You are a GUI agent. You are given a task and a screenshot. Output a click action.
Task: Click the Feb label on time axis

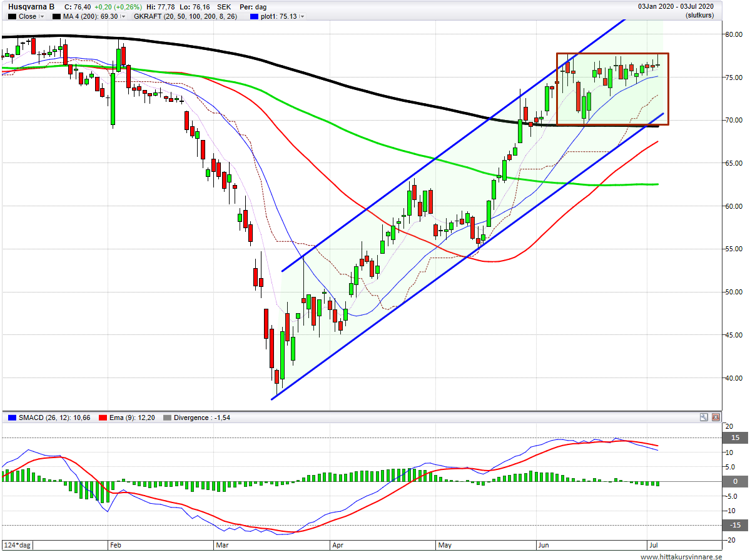click(115, 545)
